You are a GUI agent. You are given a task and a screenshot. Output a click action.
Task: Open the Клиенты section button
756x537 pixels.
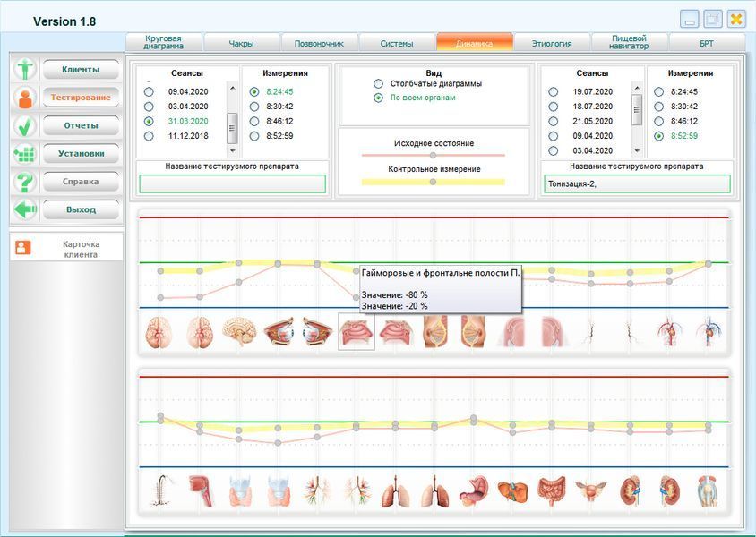(x=81, y=69)
